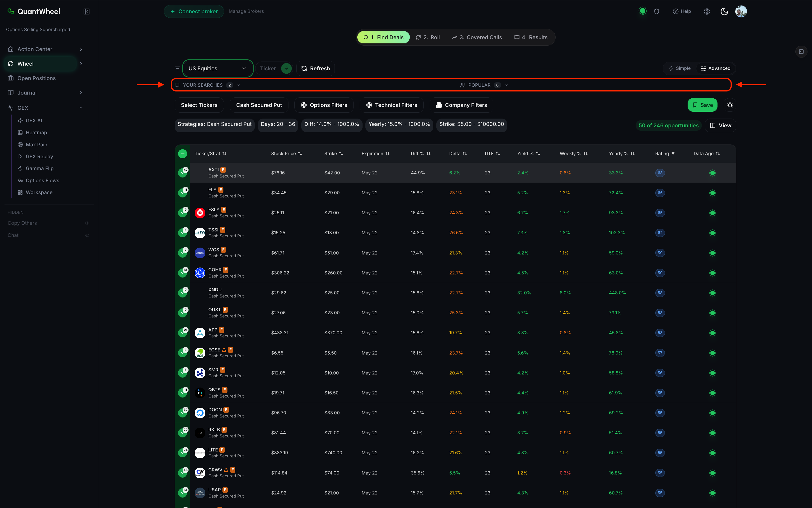812x508 pixels.
Task: Open Options Flows in sidebar
Action: (x=38, y=180)
